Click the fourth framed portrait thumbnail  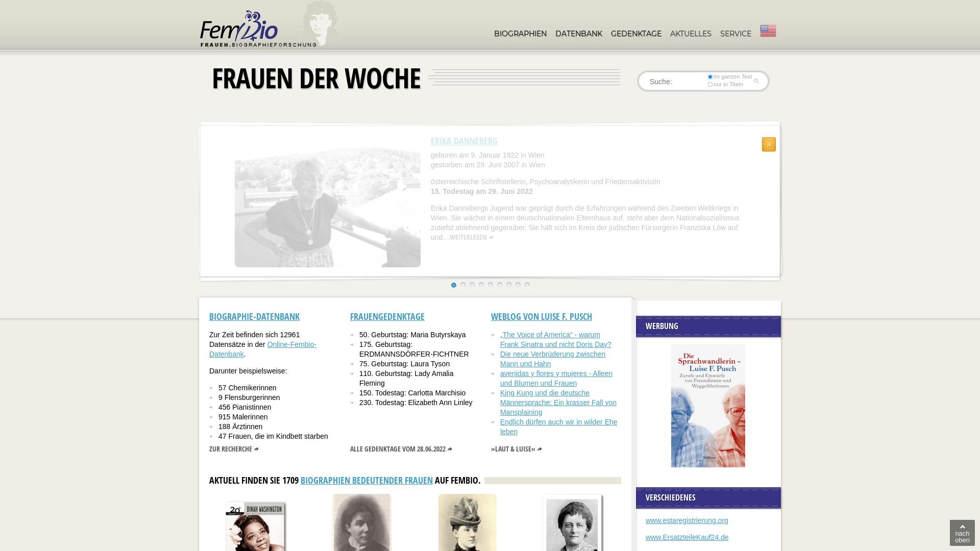[572, 523]
